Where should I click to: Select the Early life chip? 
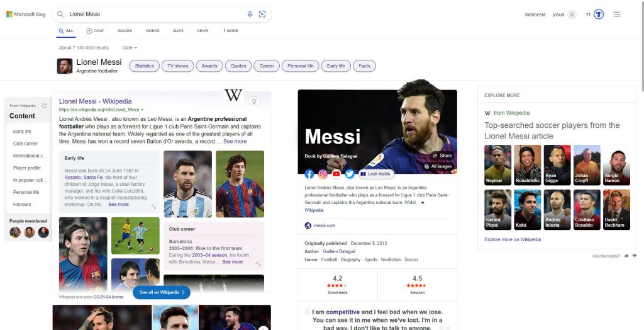(336, 66)
